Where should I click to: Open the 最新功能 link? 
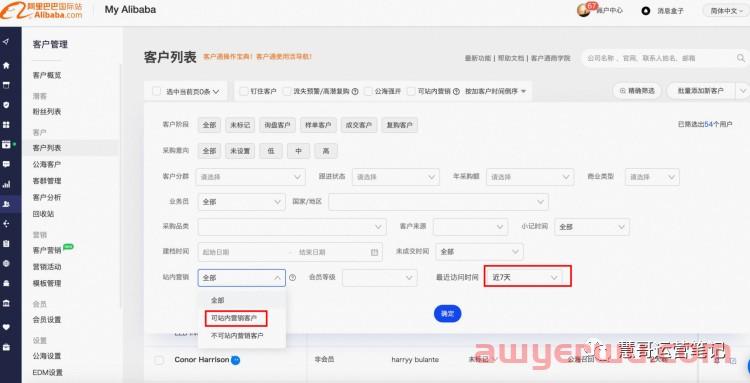[478, 58]
